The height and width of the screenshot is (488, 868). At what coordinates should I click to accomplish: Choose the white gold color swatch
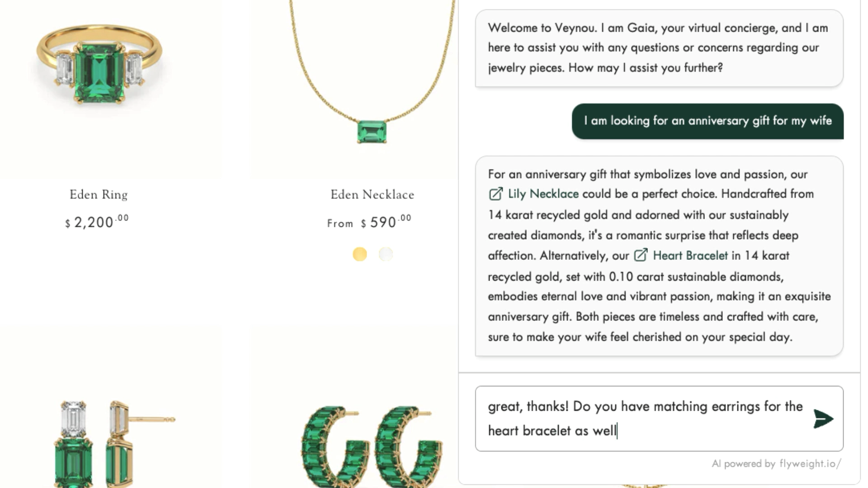(x=386, y=254)
